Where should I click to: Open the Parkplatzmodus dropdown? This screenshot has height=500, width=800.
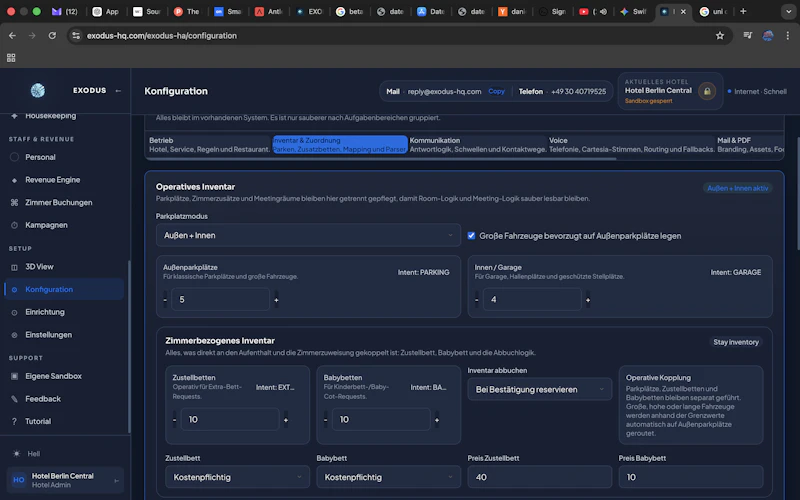pyautogui.click(x=308, y=235)
